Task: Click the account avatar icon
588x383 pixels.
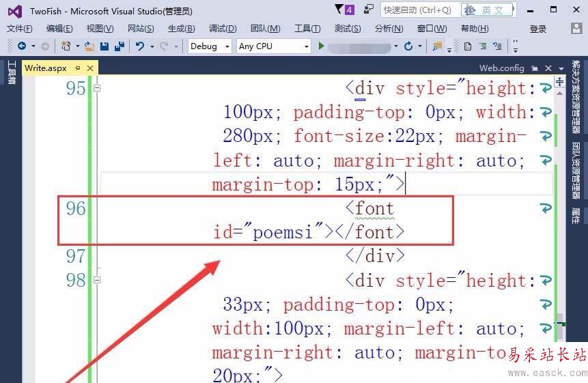Action: coord(576,28)
